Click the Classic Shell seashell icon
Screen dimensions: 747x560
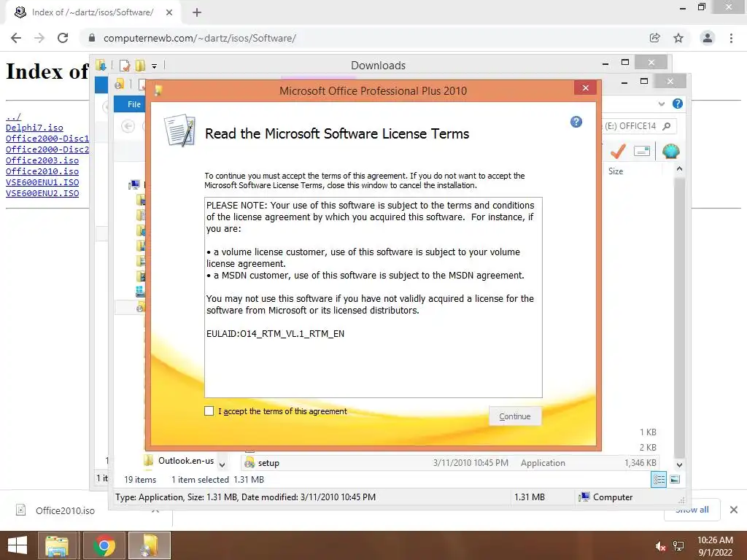coord(671,152)
